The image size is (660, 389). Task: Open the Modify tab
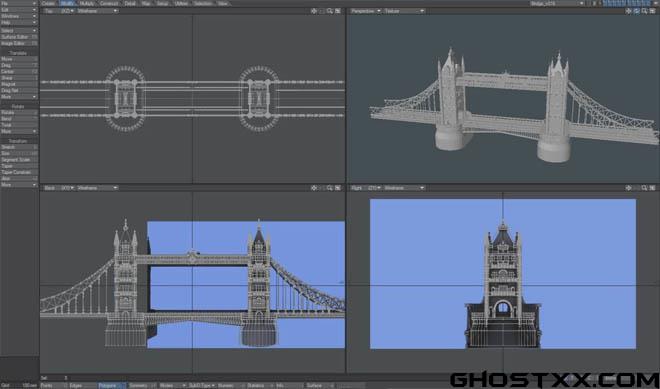pos(67,3)
